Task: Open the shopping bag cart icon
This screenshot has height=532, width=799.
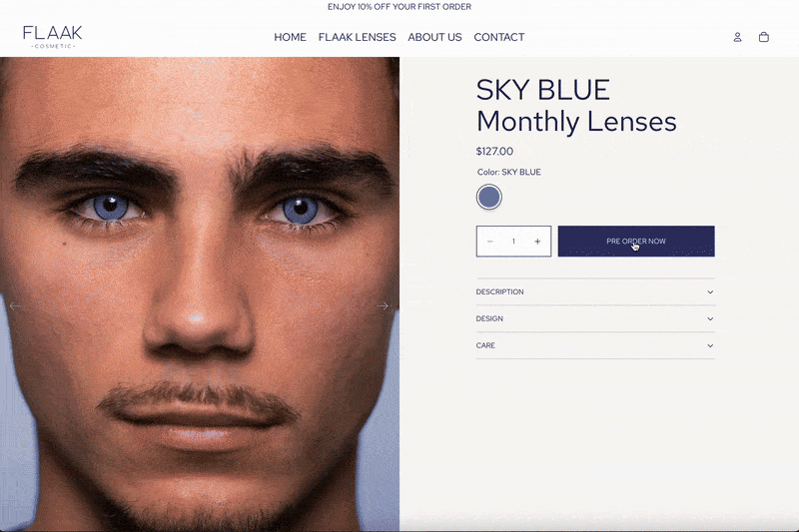Action: click(763, 37)
